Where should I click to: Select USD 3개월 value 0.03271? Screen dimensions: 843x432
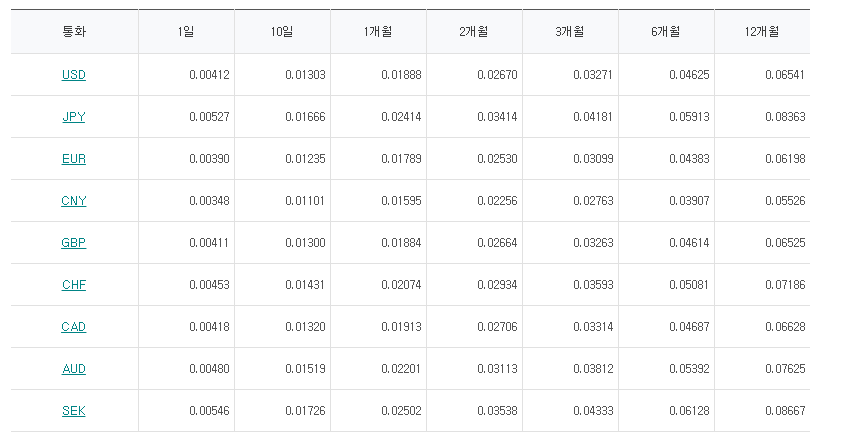tap(593, 75)
